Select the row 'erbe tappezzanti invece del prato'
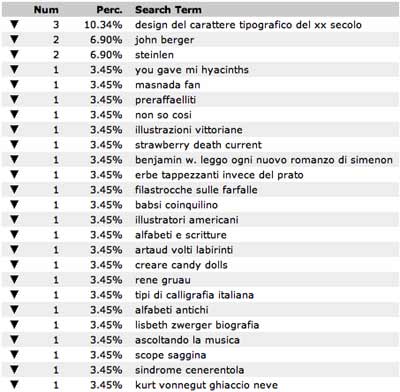This screenshot has height=392, width=400. coord(200,175)
